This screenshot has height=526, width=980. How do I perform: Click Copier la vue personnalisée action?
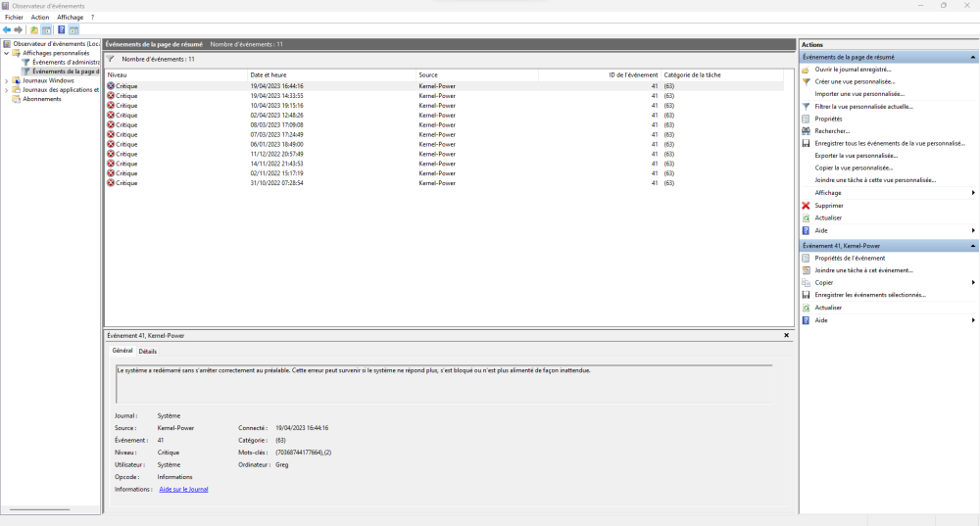[854, 167]
